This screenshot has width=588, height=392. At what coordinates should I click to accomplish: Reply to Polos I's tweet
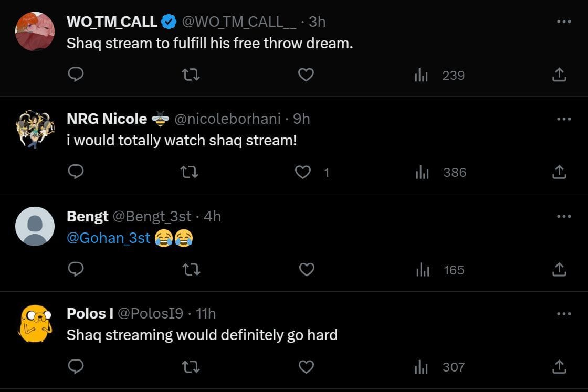coord(76,367)
